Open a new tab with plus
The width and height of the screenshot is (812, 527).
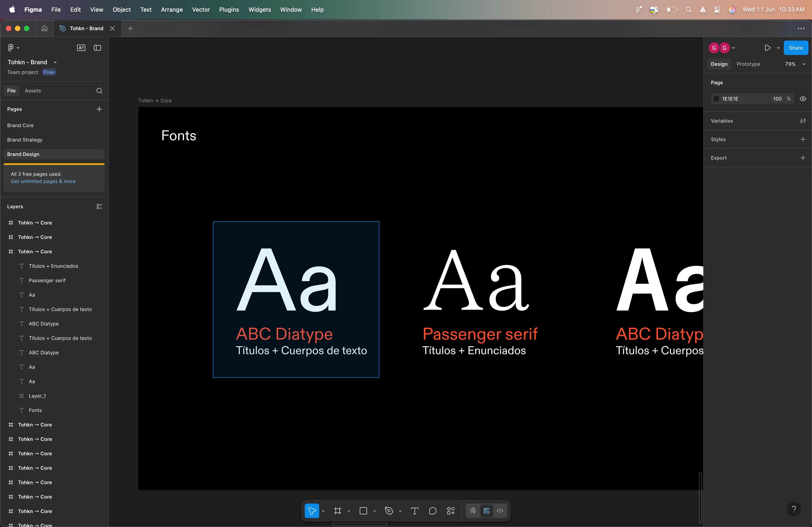[130, 28]
